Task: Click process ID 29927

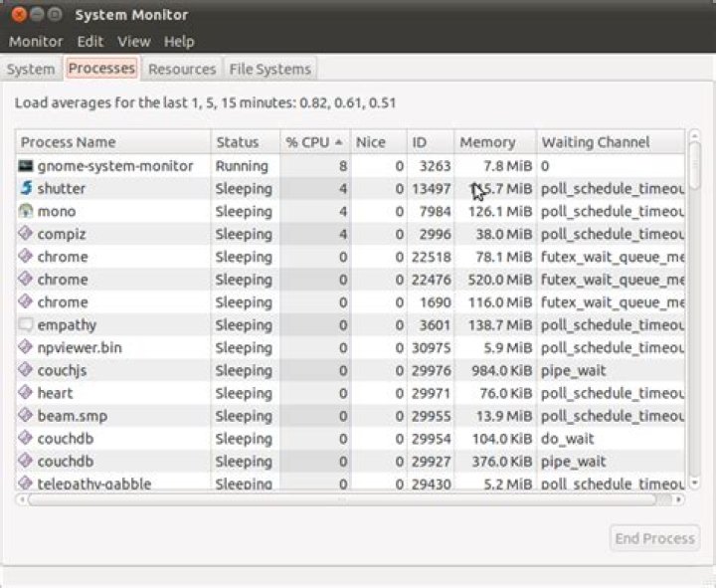Action: click(x=431, y=462)
